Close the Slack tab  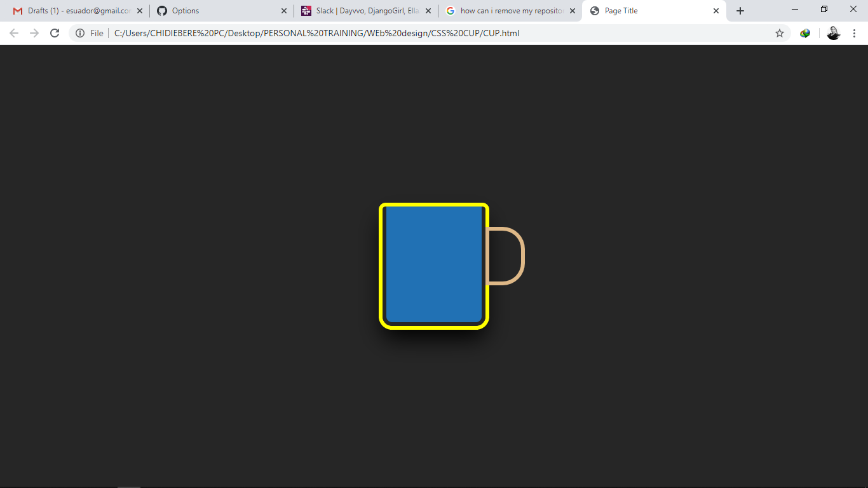coord(428,10)
